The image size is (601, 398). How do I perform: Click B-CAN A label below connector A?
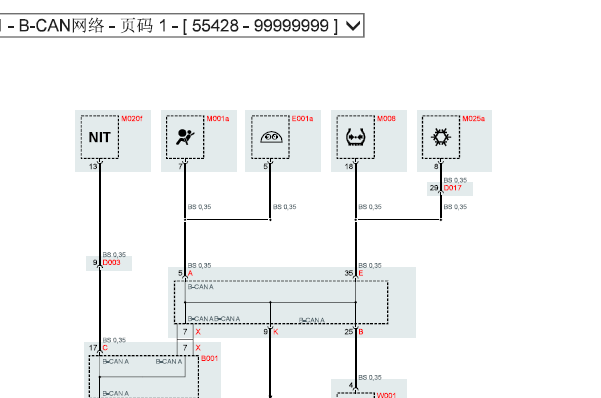201,287
